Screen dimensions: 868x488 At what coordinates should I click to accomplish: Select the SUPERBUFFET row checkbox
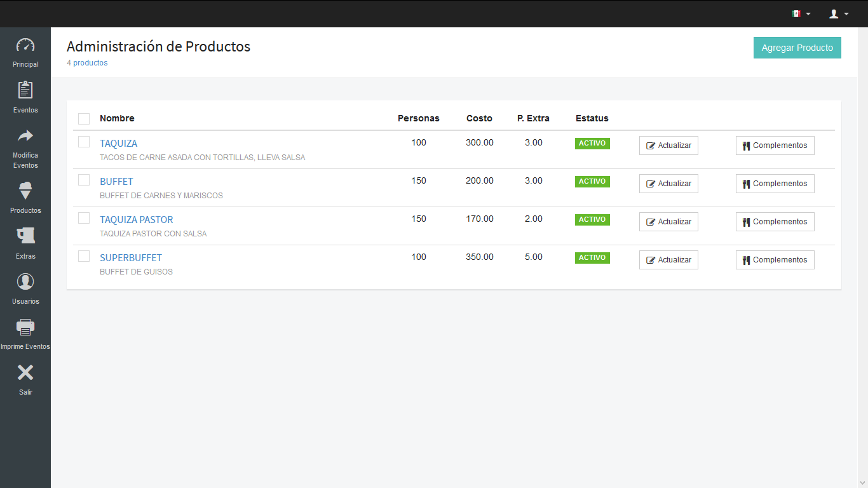click(84, 256)
